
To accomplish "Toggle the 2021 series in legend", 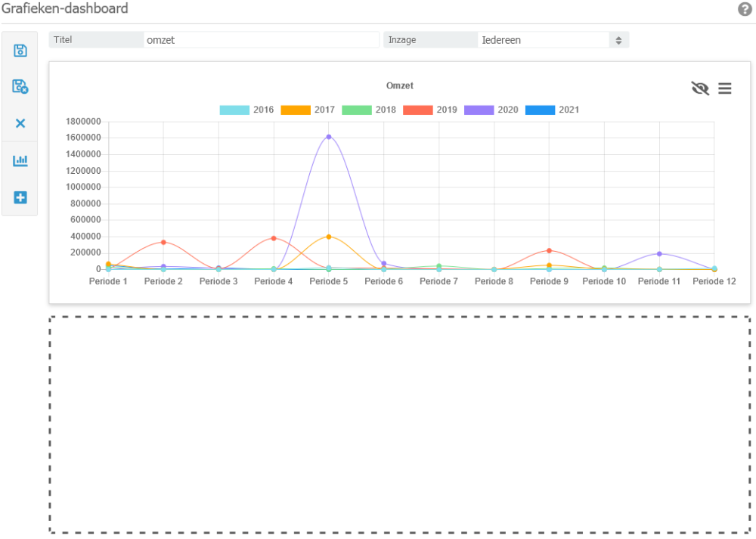I will pyautogui.click(x=552, y=110).
